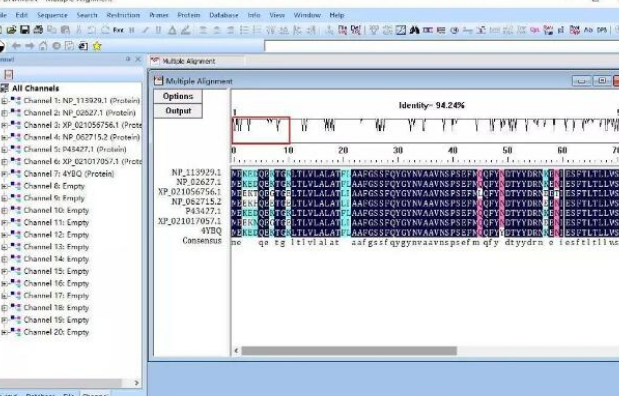Click the yellow star favorites icon
The width and height of the screenshot is (619, 396).
pyautogui.click(x=97, y=46)
